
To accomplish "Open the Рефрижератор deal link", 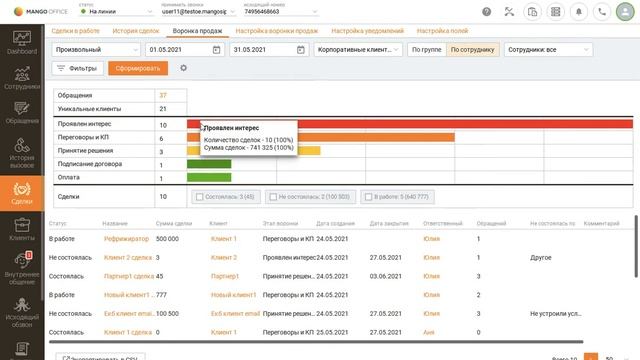I will [126, 239].
